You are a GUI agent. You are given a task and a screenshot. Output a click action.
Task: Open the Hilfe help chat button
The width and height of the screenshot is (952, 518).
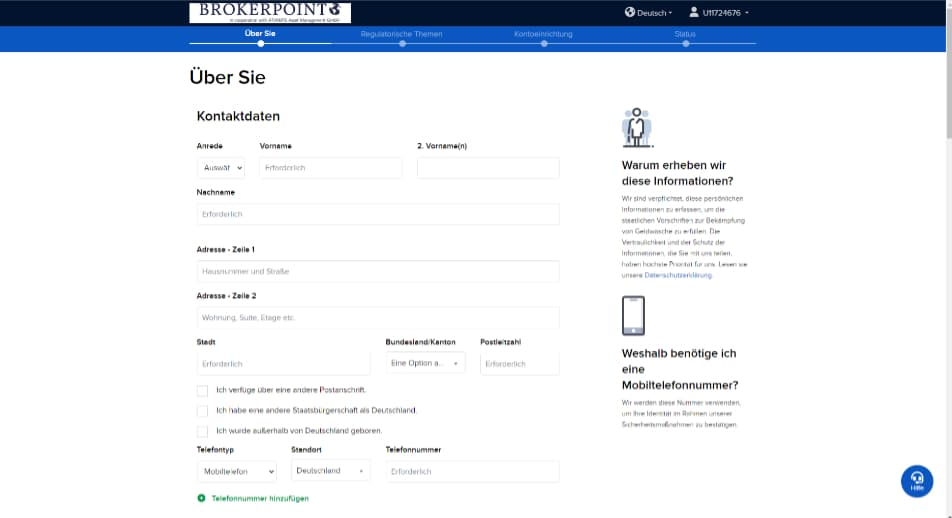(917, 481)
